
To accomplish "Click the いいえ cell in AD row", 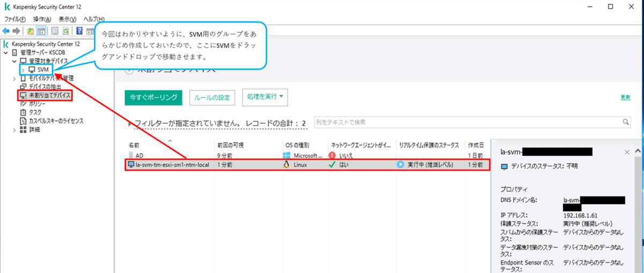I will coord(346,155).
